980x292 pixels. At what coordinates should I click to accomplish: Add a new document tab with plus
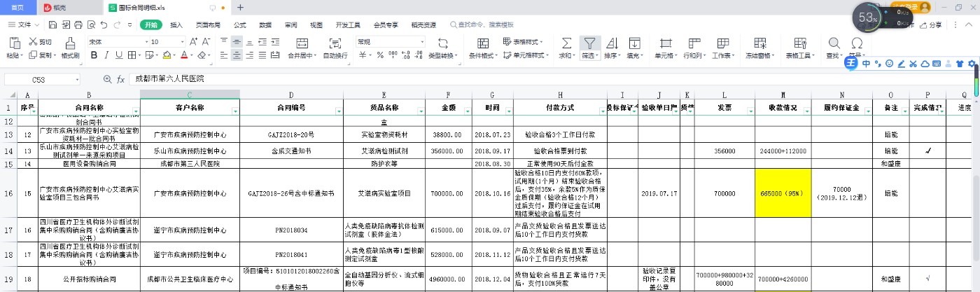click(240, 7)
